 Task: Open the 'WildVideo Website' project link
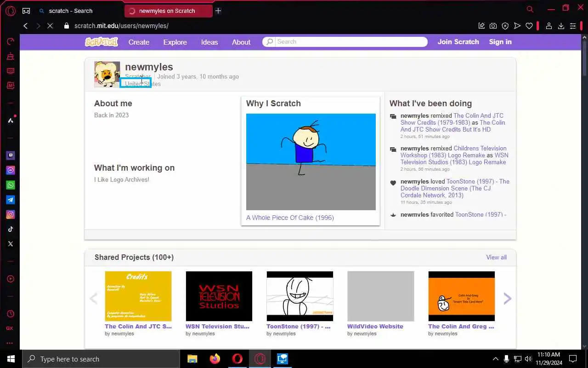[x=375, y=327]
